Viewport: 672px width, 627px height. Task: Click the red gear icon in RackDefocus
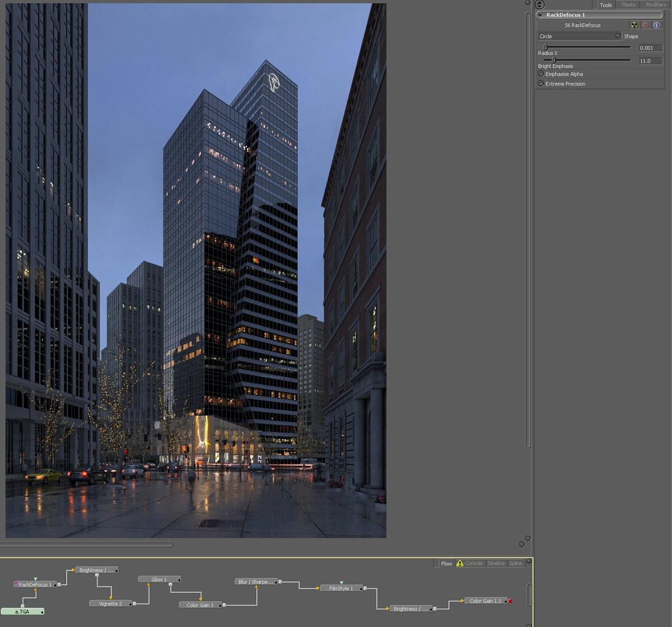coord(645,25)
